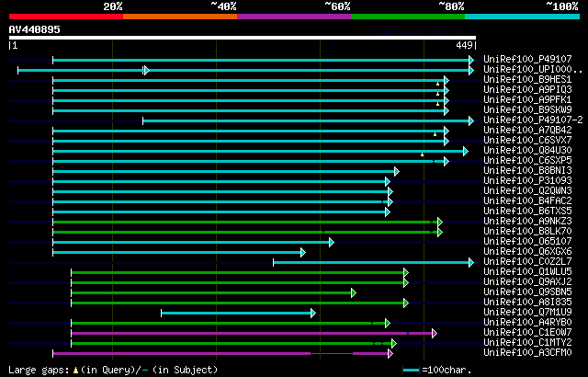This screenshot has width=588, height=377.
Task: Select the UniRef100_C1MTY2 label
Action: (x=527, y=343)
